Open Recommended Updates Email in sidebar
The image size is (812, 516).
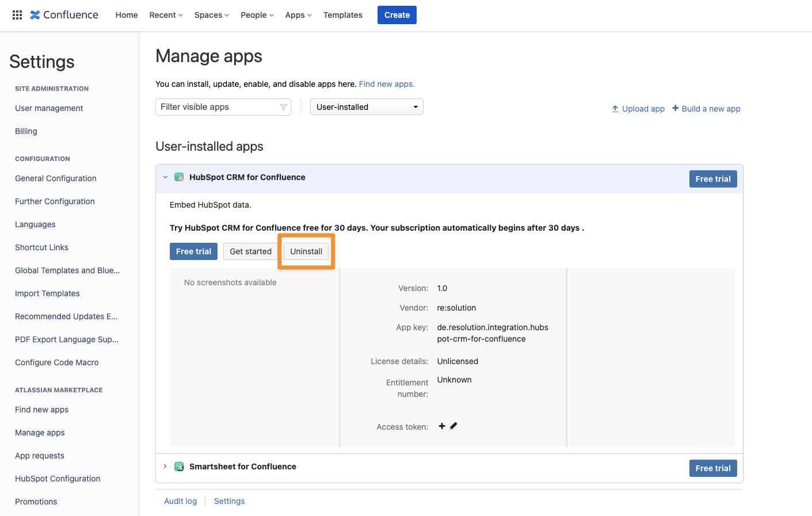(66, 316)
